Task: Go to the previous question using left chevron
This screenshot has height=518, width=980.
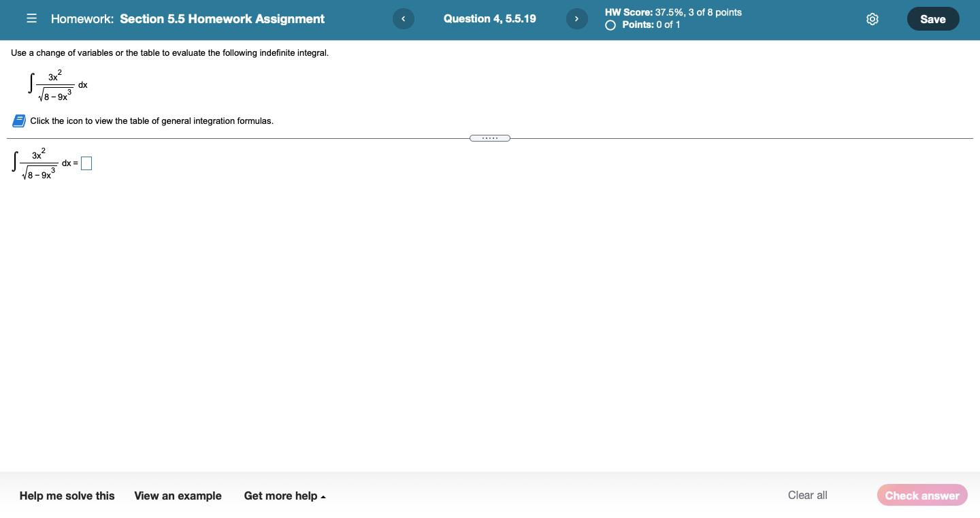Action: click(x=403, y=18)
